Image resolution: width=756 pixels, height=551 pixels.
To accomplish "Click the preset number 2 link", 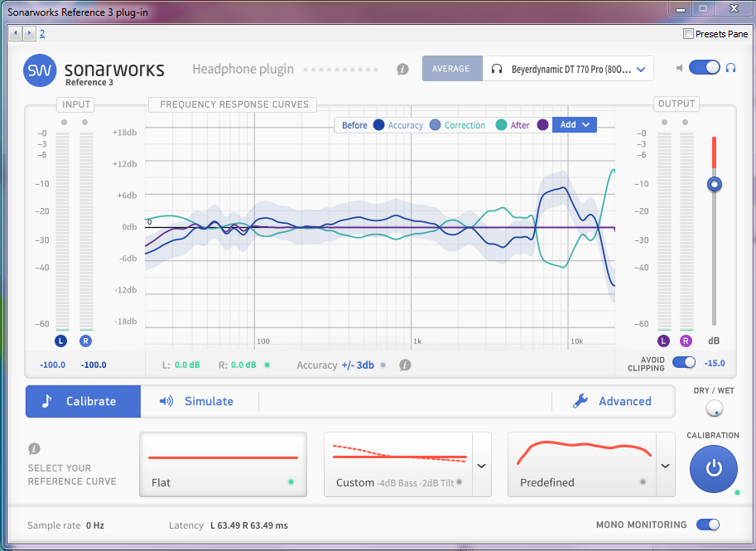I will pos(42,33).
